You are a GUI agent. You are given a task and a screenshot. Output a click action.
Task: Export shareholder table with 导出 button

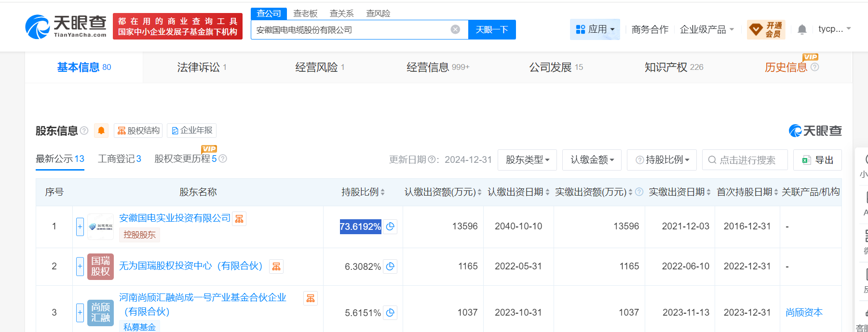[817, 160]
